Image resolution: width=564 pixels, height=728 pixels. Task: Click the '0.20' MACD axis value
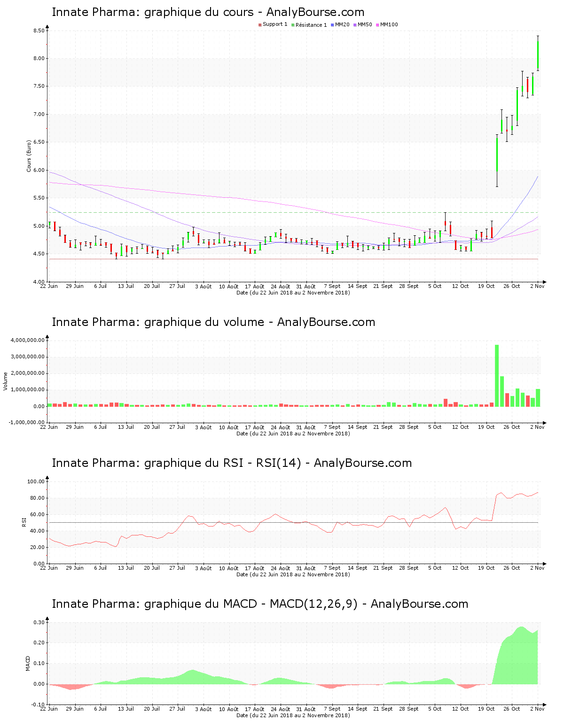(39, 643)
